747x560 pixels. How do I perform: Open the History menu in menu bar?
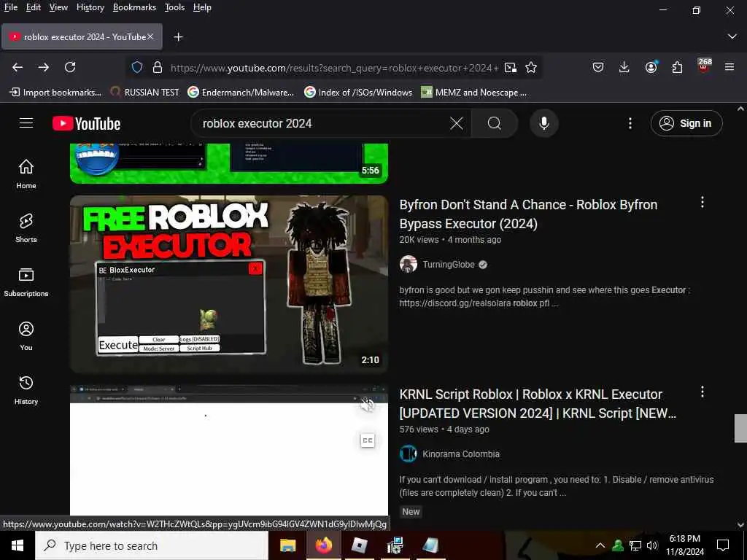tap(90, 7)
